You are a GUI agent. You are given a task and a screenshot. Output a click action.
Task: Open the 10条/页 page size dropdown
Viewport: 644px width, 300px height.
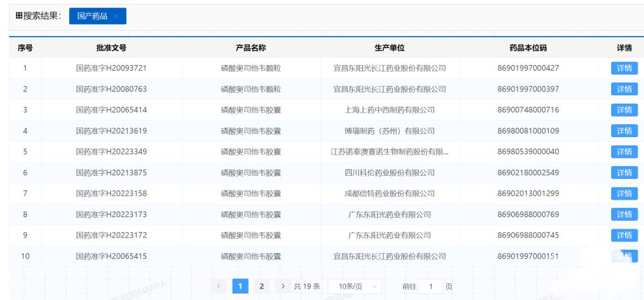[x=355, y=286]
